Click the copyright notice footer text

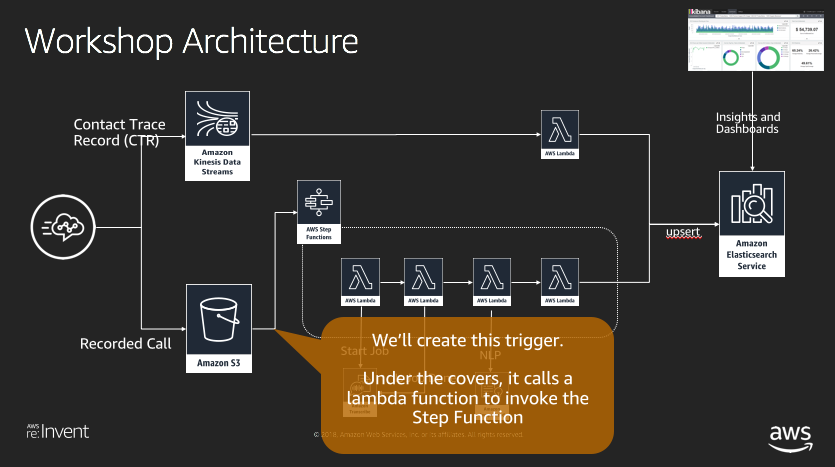pos(418,435)
